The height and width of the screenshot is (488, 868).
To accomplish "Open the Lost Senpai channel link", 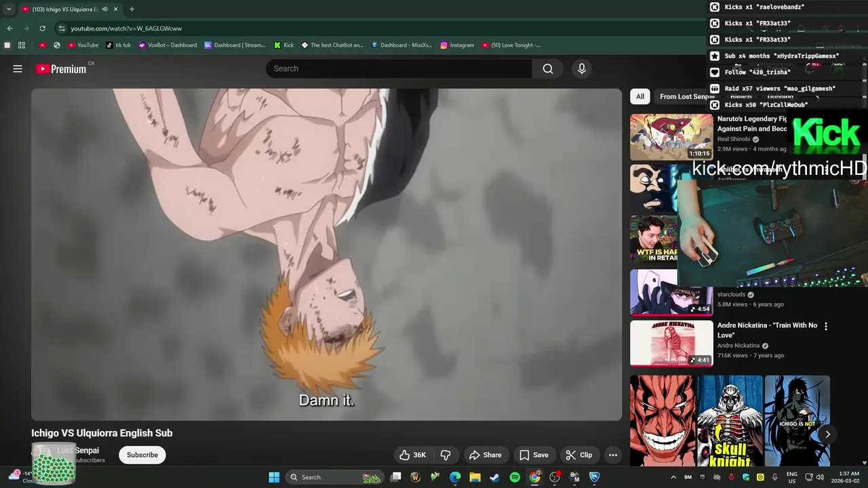I will (78, 451).
